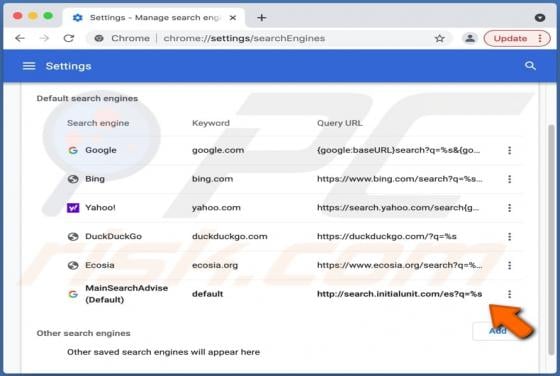The height and width of the screenshot is (376, 560).
Task: Click the Chrome site info icon
Action: 99,38
